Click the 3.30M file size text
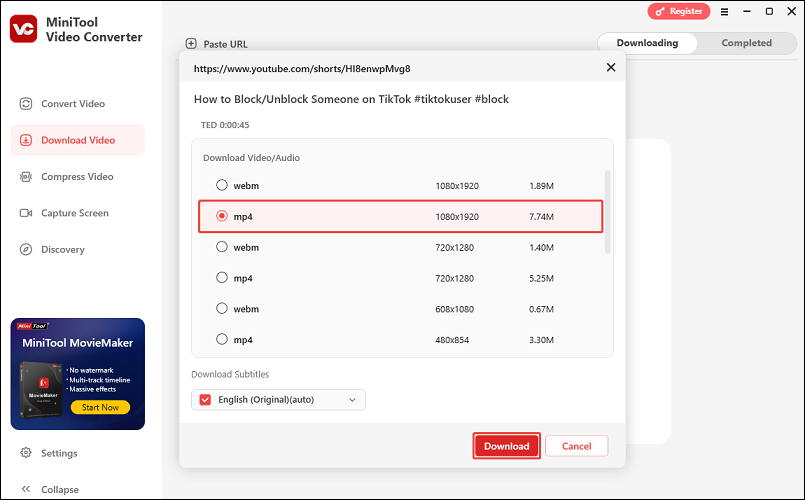This screenshot has width=805, height=500. point(541,340)
